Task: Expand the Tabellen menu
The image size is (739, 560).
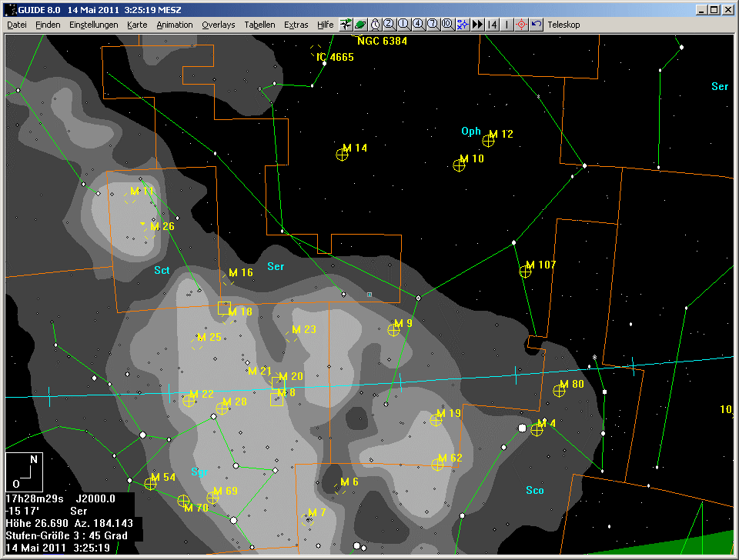Action: 259,25
